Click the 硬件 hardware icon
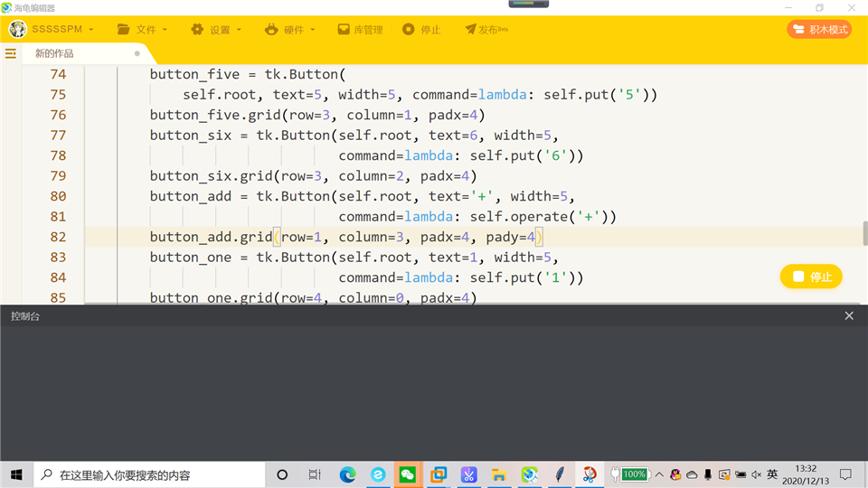The width and height of the screenshot is (868, 488). [271, 29]
